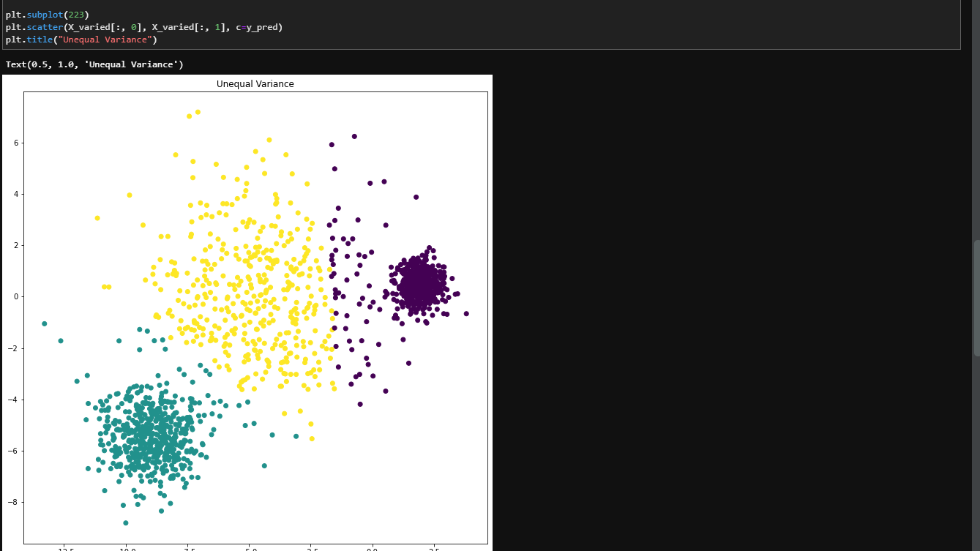Click the y-axis tick label −8
The image size is (980, 551).
pyautogui.click(x=12, y=502)
